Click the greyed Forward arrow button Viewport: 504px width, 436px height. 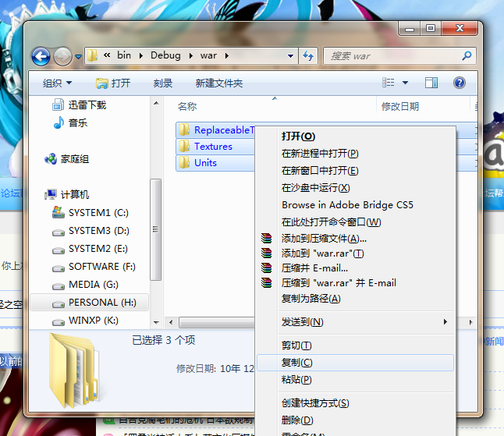(x=62, y=56)
